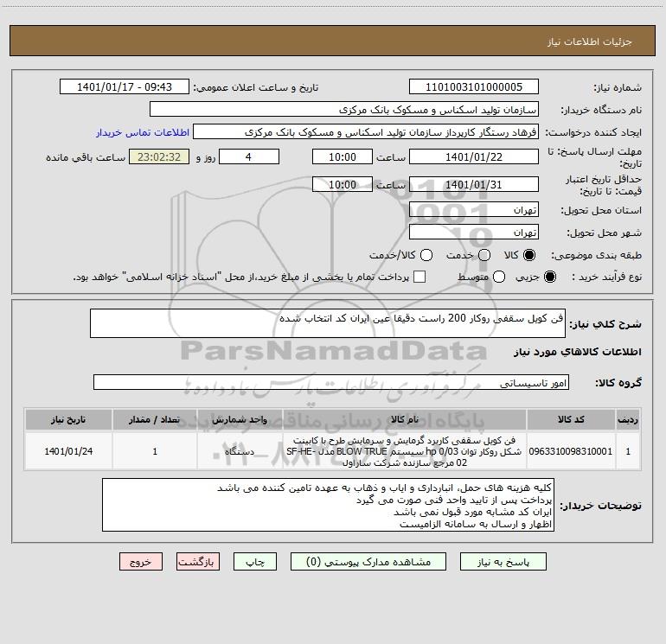The width and height of the screenshot is (666, 644).
Task: Click the خروج exit button
Action: coord(141,562)
